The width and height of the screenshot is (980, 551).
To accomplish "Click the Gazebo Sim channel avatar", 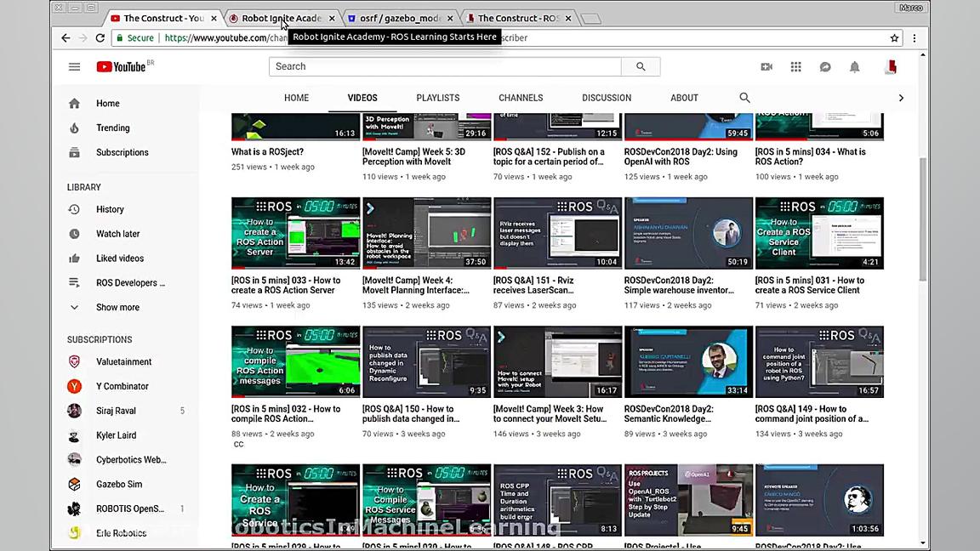I will [x=74, y=484].
